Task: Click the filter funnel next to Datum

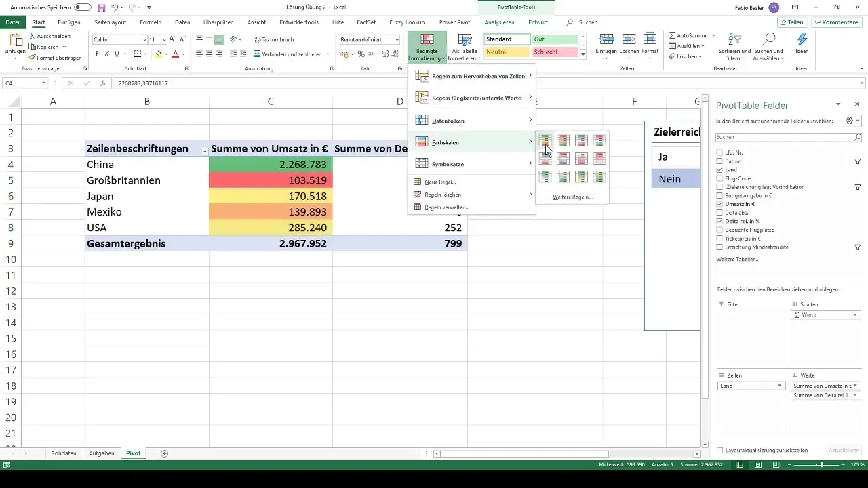Action: [857, 161]
